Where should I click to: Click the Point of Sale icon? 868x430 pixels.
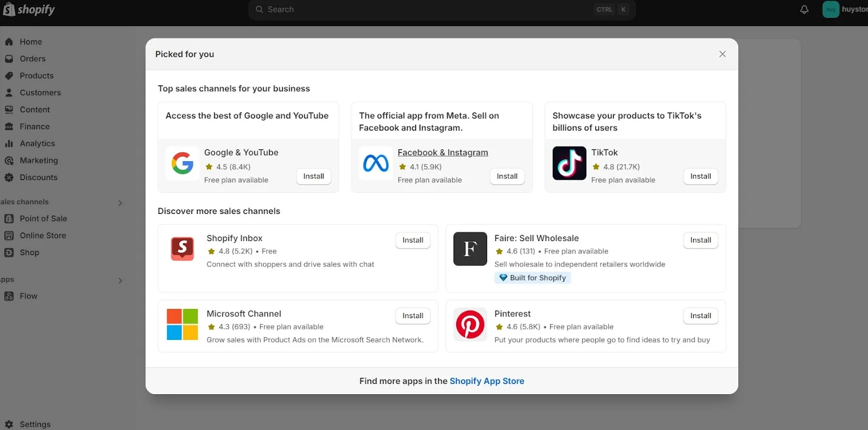[9, 218]
